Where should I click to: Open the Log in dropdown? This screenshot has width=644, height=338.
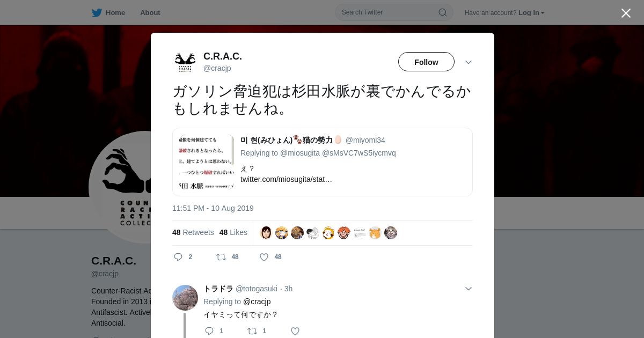coord(531,12)
